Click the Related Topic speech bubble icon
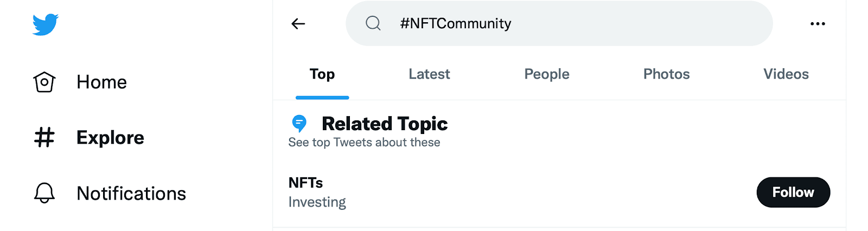 (299, 124)
